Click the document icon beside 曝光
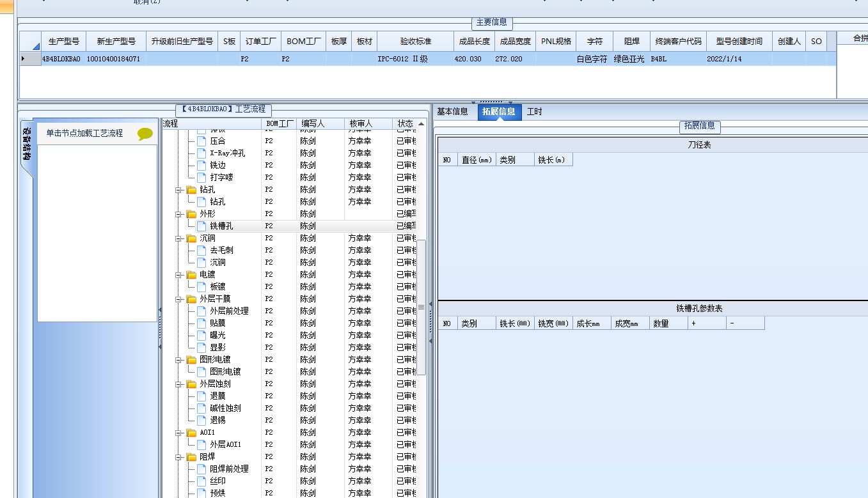The width and height of the screenshot is (868, 498). coord(201,335)
